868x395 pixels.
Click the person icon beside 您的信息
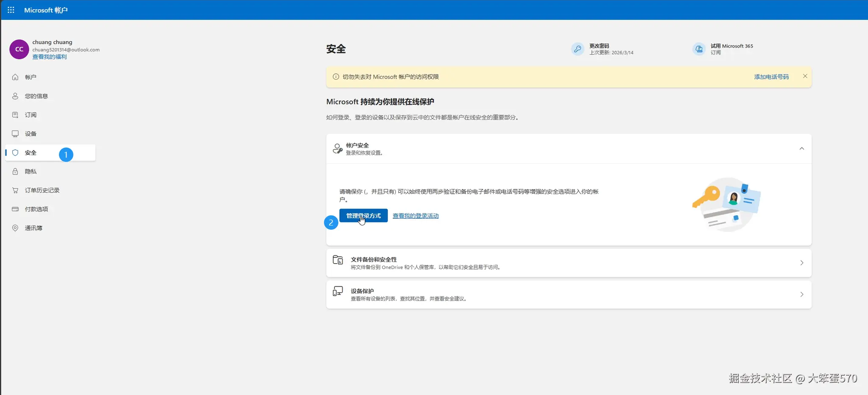tap(15, 96)
